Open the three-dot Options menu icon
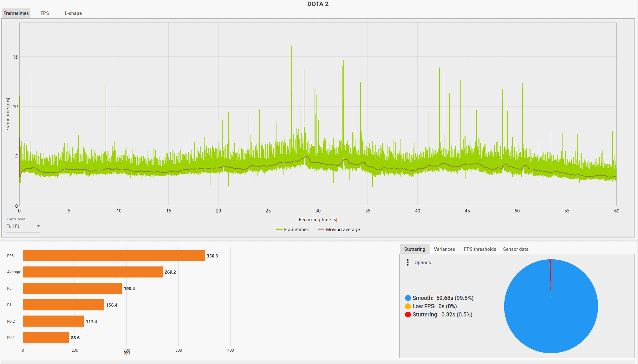 (x=408, y=263)
